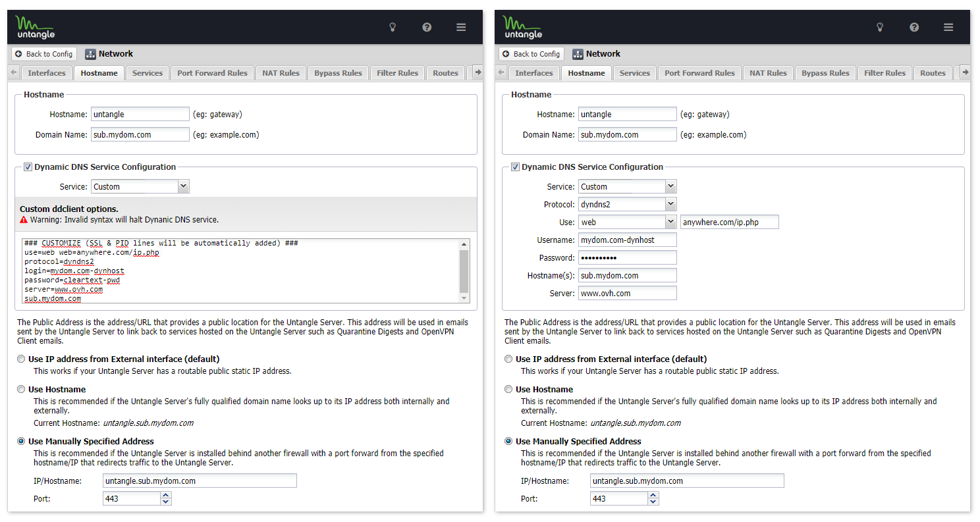Open the hamburger menu in right window header
Viewport: 980px width, 522px height.
pos(948,27)
